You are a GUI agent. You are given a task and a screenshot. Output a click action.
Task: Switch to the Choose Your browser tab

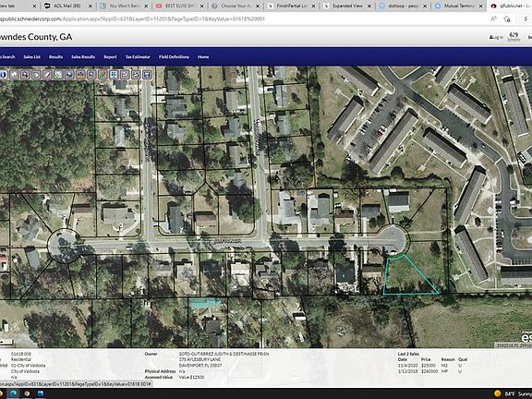click(x=235, y=6)
